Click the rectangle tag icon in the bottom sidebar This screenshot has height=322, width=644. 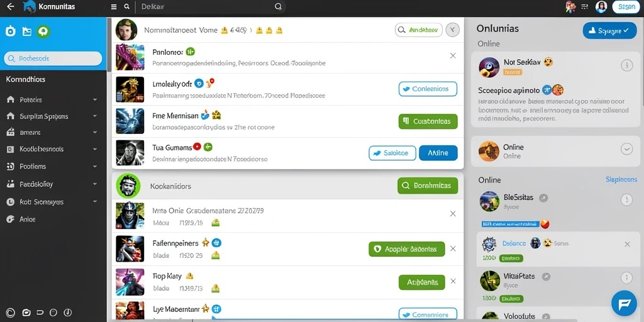click(41, 313)
